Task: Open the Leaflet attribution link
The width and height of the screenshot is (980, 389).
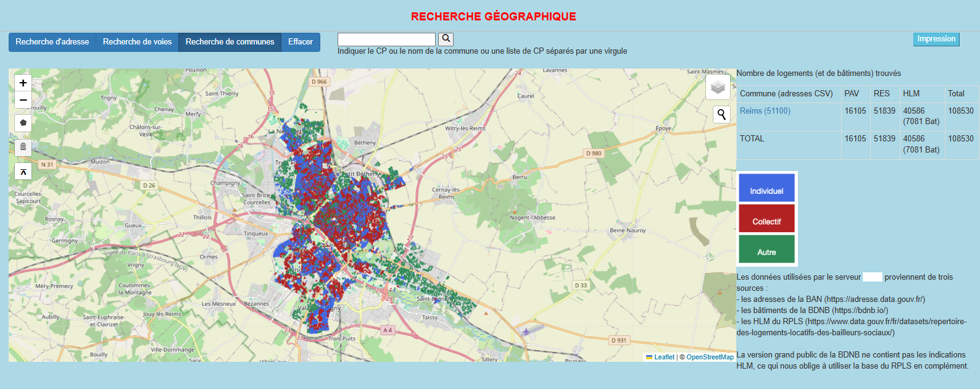Action: [x=664, y=357]
